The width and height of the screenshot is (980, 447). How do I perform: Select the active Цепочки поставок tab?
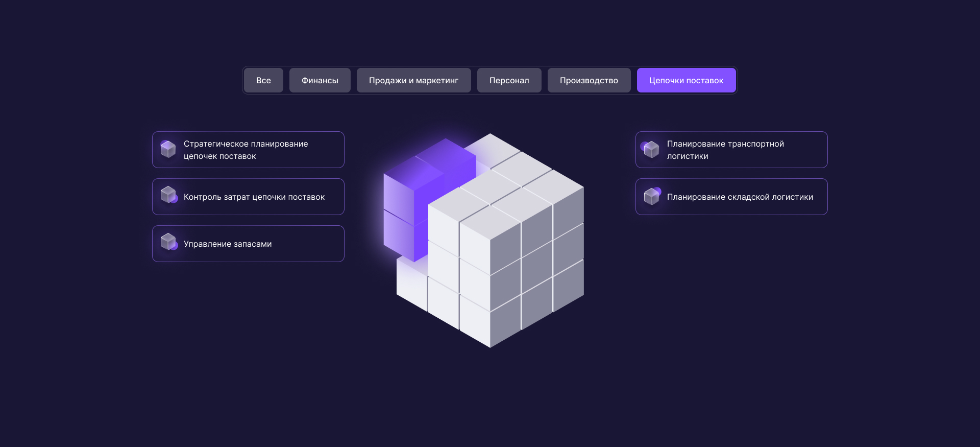[686, 81]
